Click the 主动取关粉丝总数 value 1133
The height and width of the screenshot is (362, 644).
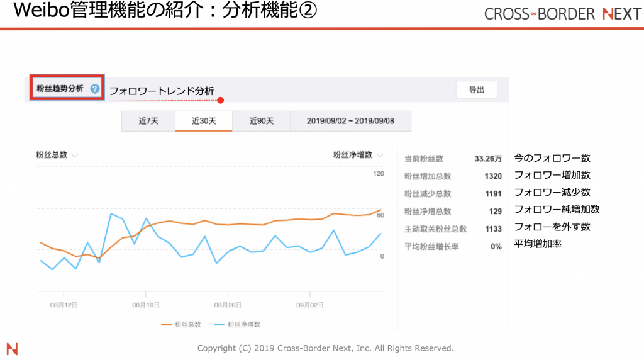pyautogui.click(x=493, y=229)
